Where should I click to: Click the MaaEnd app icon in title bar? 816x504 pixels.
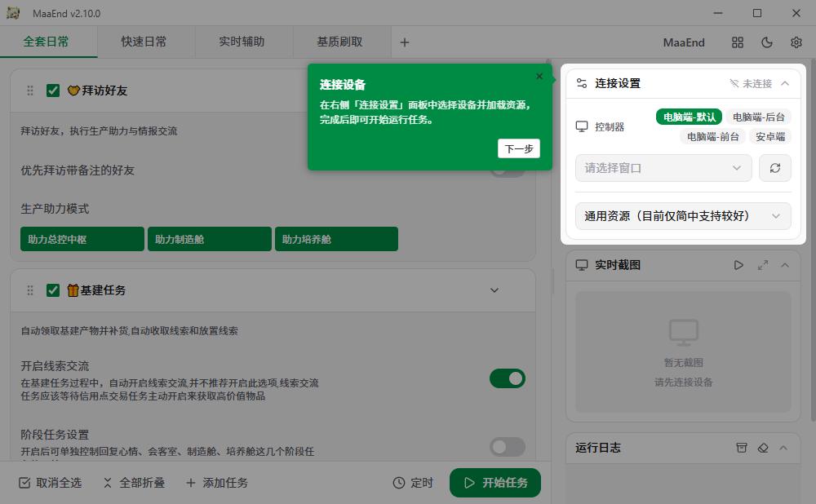click(13, 13)
